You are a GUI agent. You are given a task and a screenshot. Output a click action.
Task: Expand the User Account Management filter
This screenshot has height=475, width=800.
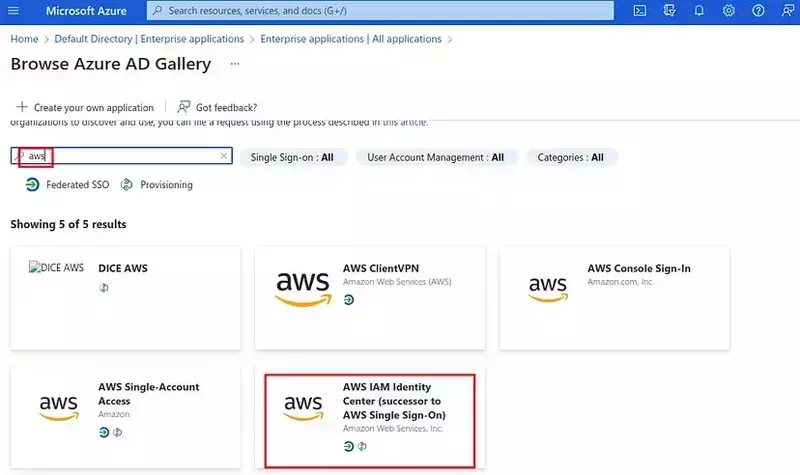(442, 157)
